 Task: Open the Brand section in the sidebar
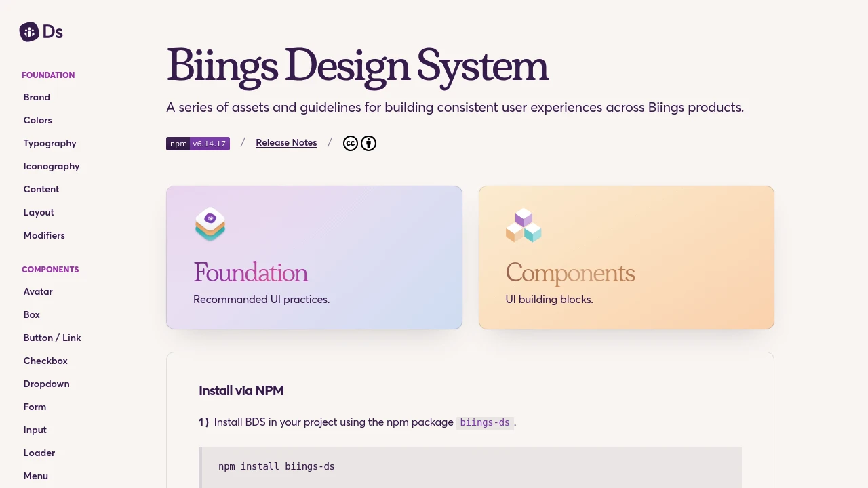coord(37,97)
